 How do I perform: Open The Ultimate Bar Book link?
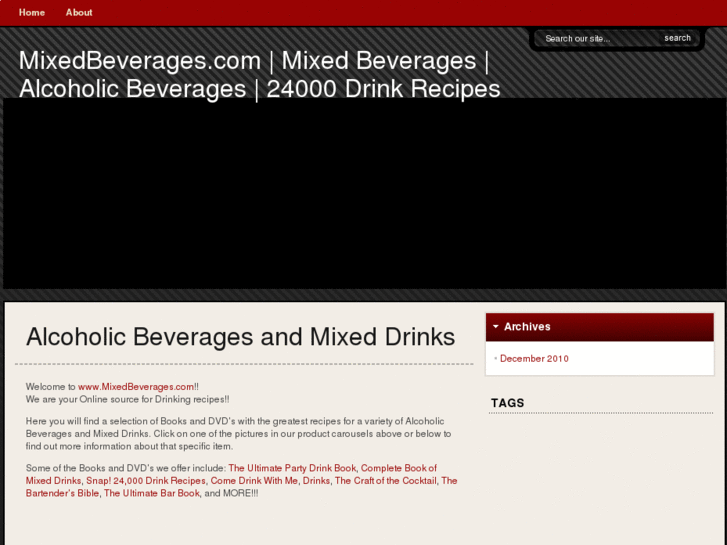[x=152, y=493]
